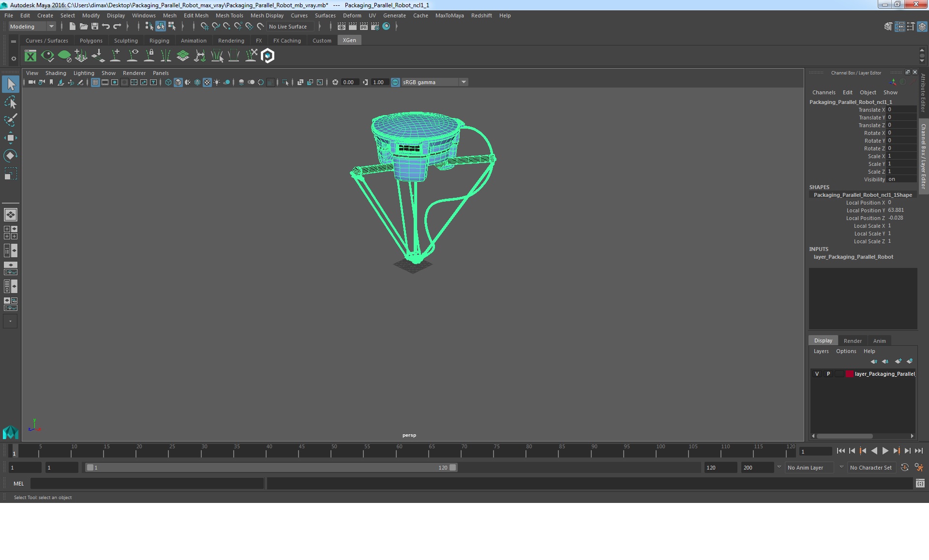Toggle color management ON button

pos(395,83)
